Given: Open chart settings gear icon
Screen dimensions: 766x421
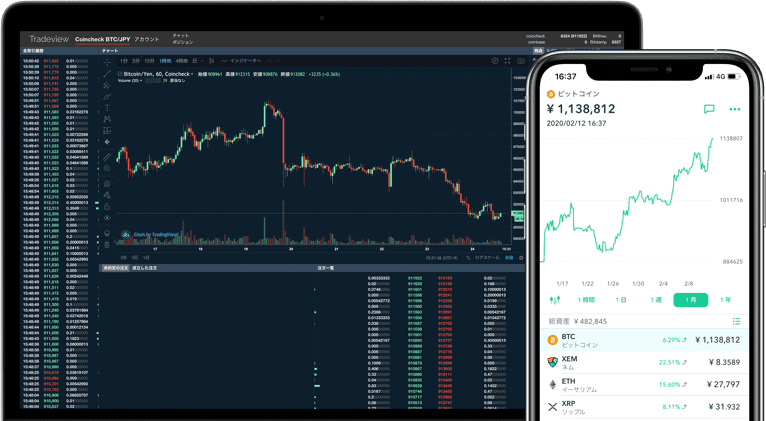Looking at the screenshot, I should pyautogui.click(x=494, y=61).
